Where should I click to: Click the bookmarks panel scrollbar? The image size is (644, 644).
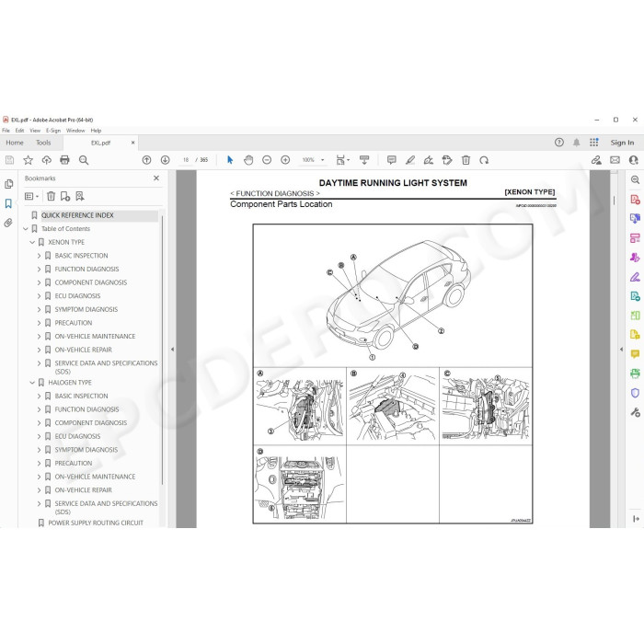pos(162,349)
